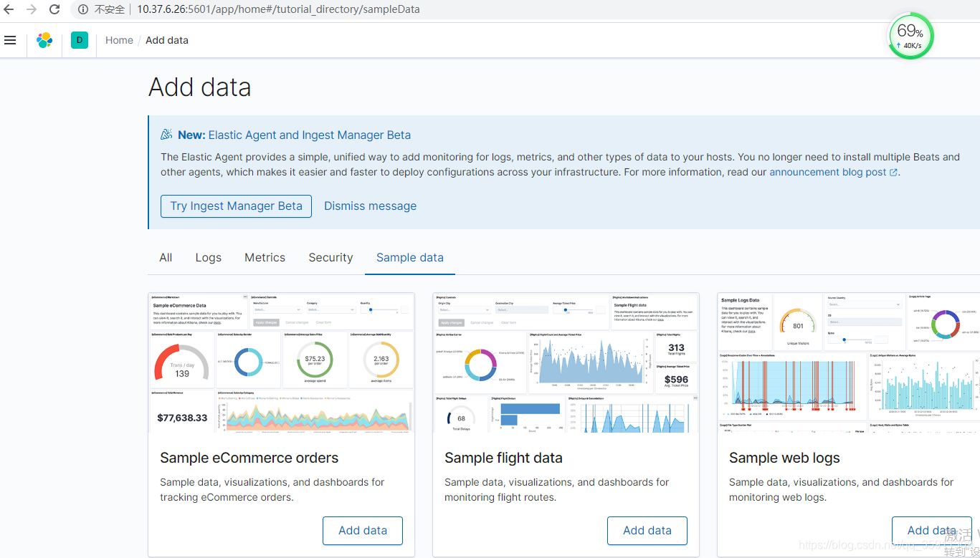Click the Elastic logo icon
This screenshot has width=980, height=558.
pyautogui.click(x=44, y=40)
